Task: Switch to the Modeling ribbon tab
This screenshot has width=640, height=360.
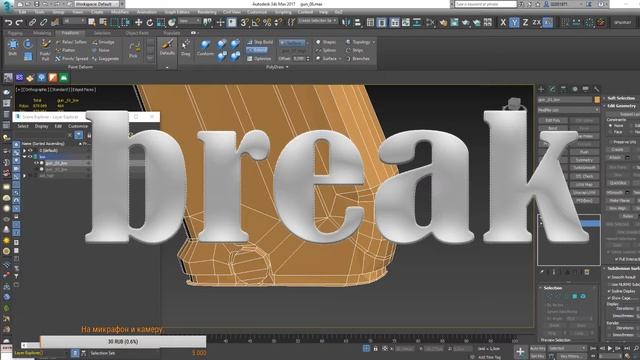Action: pyautogui.click(x=42, y=33)
